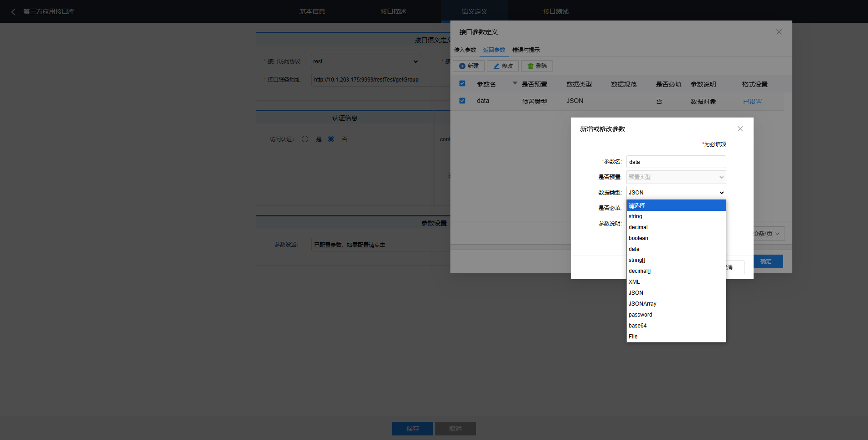This screenshot has width=868, height=440.
Task: Click the blue 确定 button
Action: [765, 261]
